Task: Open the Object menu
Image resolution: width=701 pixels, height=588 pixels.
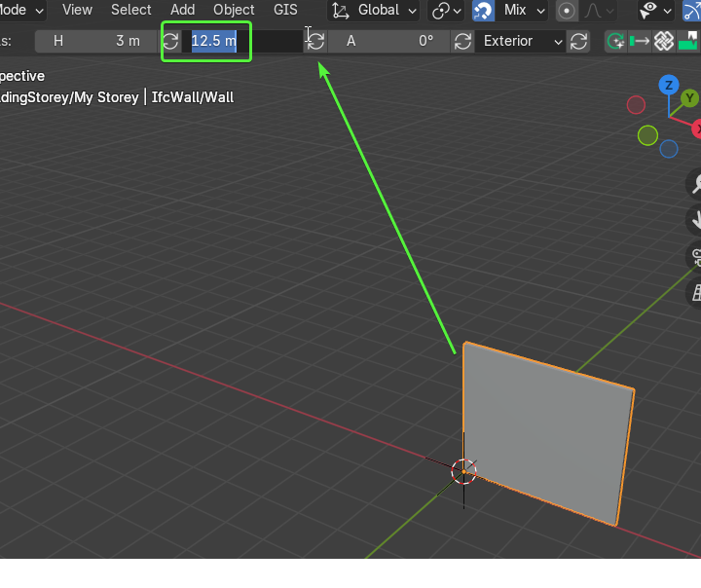Action: click(x=234, y=10)
